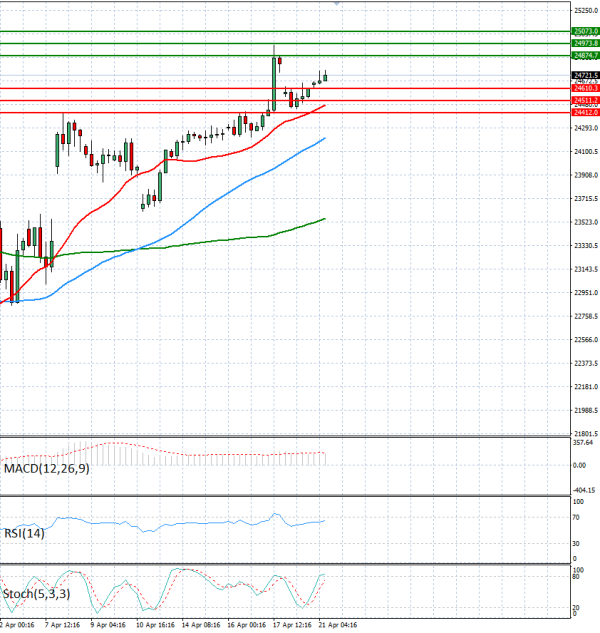Click the tall green candle on 17 Apr
600x633 pixels.
[x=273, y=85]
